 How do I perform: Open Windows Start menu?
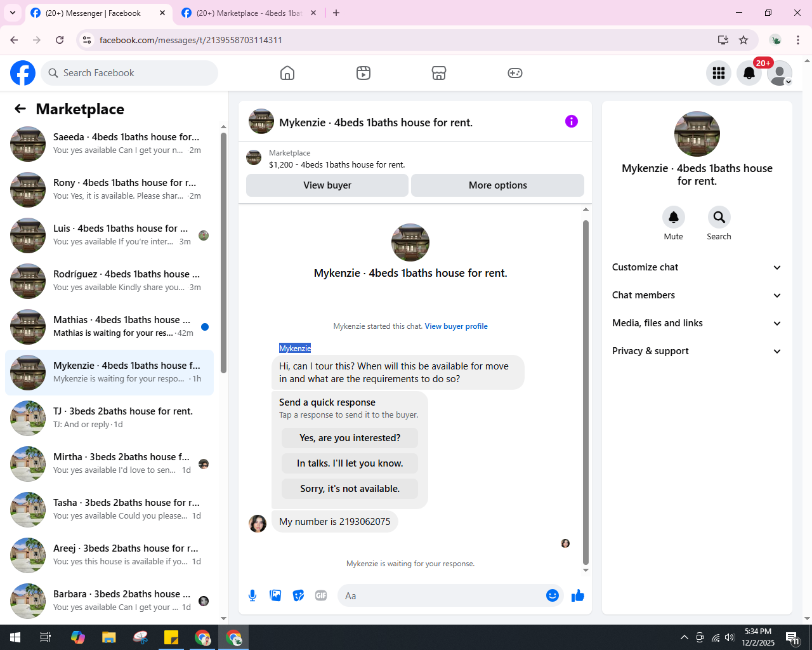click(15, 637)
